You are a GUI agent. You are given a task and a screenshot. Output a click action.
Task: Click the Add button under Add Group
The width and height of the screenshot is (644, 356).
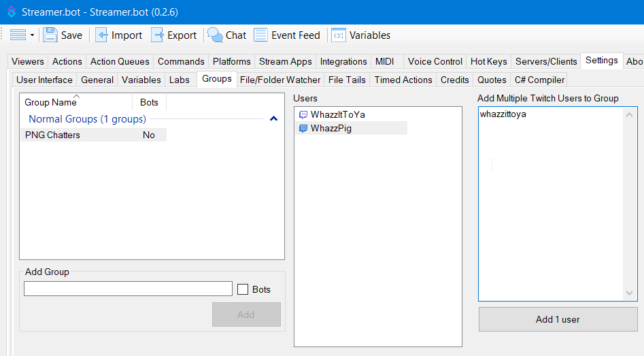click(x=246, y=314)
